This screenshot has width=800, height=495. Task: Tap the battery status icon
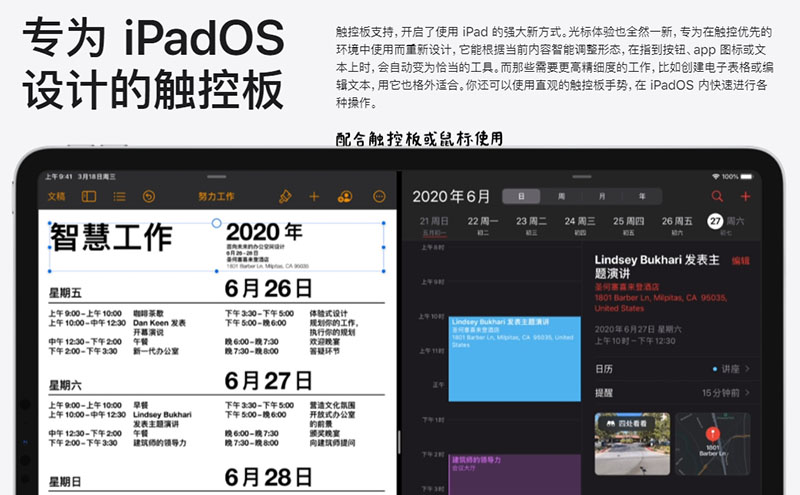pyautogui.click(x=746, y=177)
